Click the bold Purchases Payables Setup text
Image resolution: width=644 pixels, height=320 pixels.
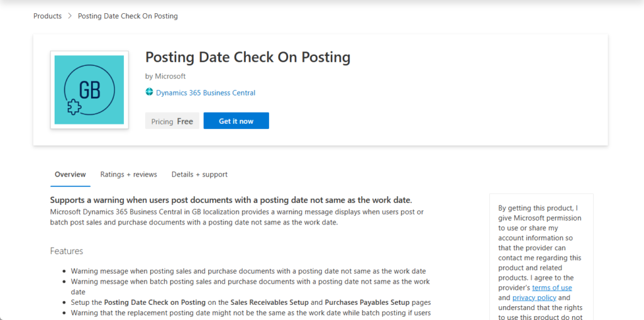click(367, 302)
